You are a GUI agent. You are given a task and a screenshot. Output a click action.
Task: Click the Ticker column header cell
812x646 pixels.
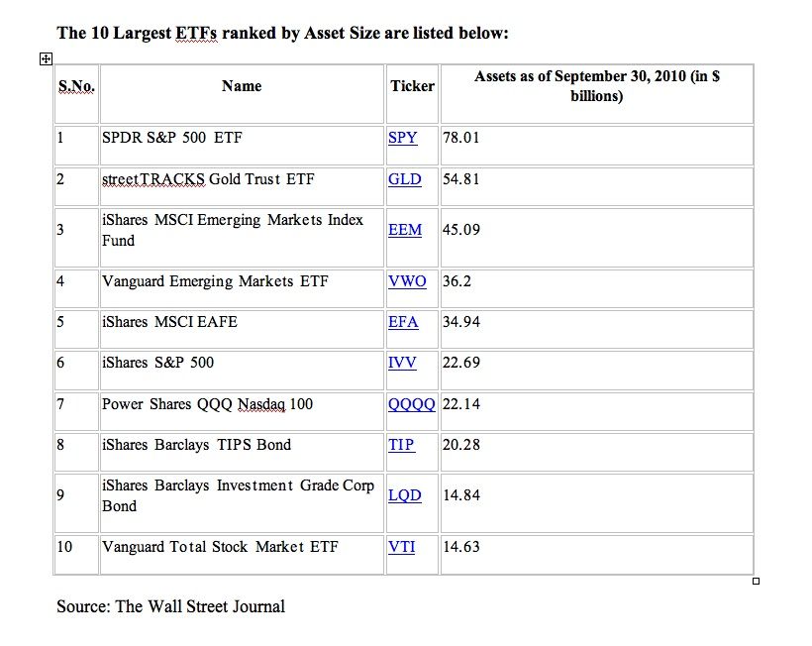(412, 94)
